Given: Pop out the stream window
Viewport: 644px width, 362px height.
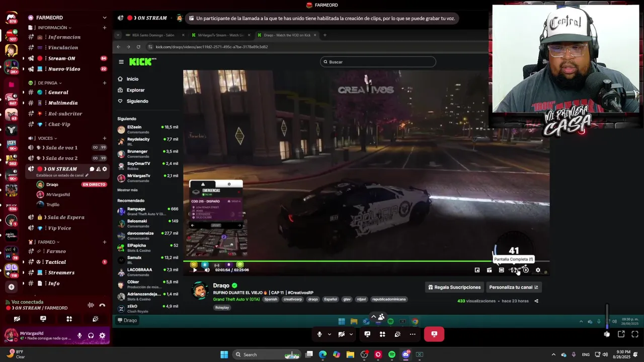Looking at the screenshot, I should [x=621, y=334].
